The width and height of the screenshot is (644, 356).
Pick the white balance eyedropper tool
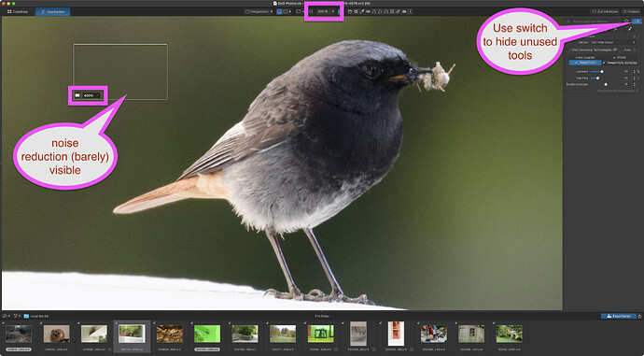[x=362, y=11]
